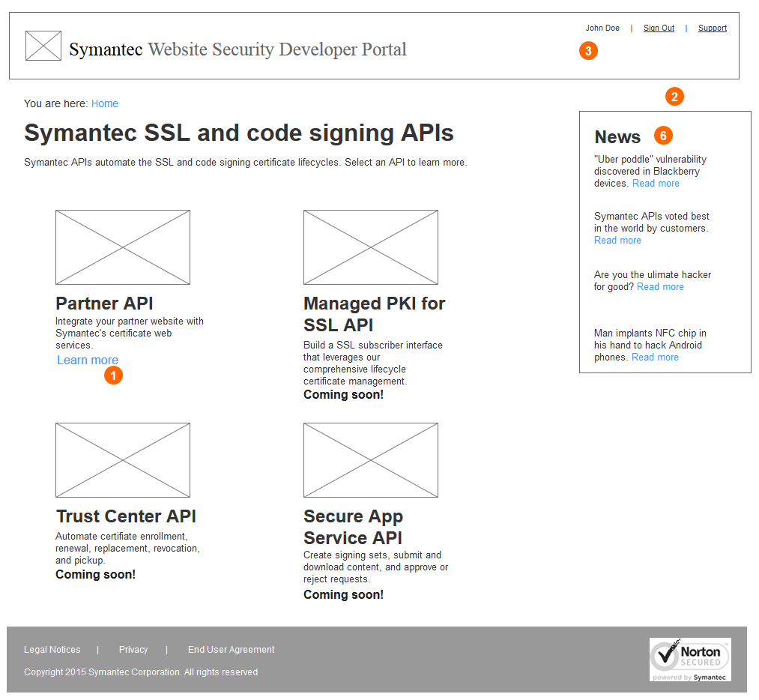Click the copyright 2015 Symantec Corporation text

[141, 672]
